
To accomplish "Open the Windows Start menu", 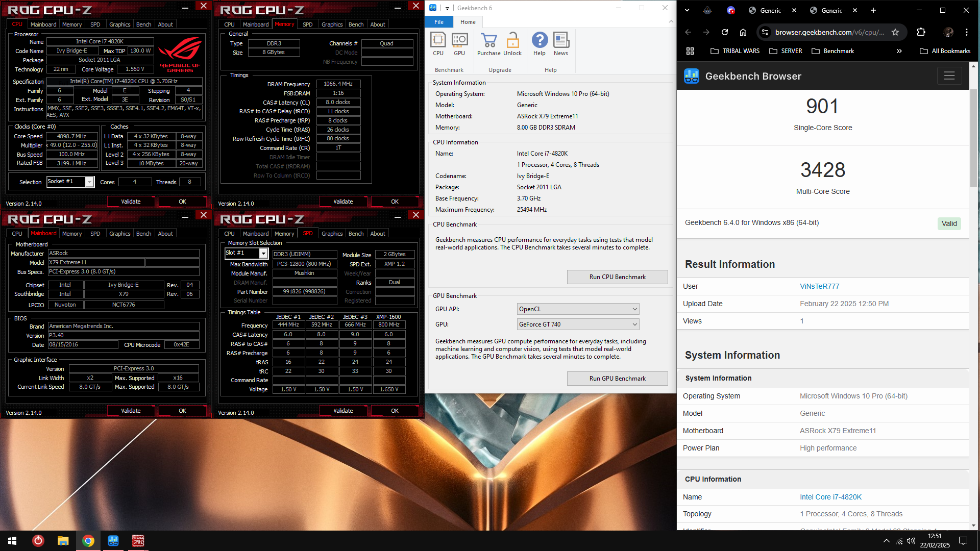I will coord(12,541).
